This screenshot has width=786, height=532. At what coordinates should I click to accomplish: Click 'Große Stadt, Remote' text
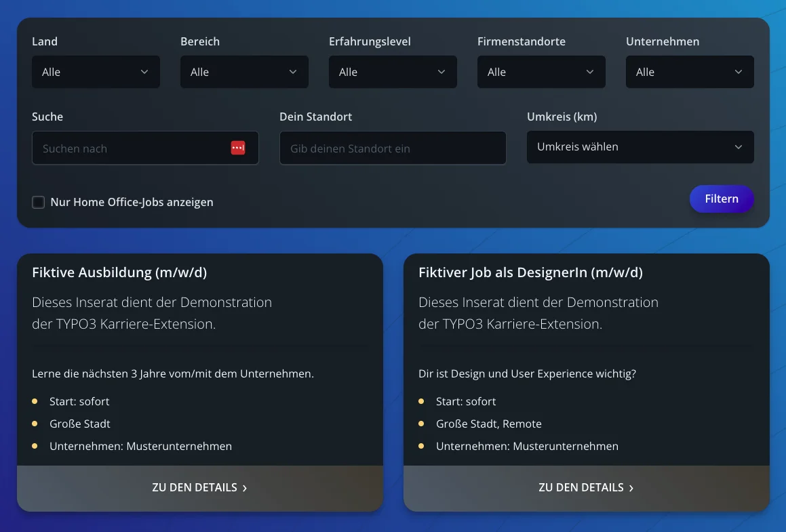(489, 424)
